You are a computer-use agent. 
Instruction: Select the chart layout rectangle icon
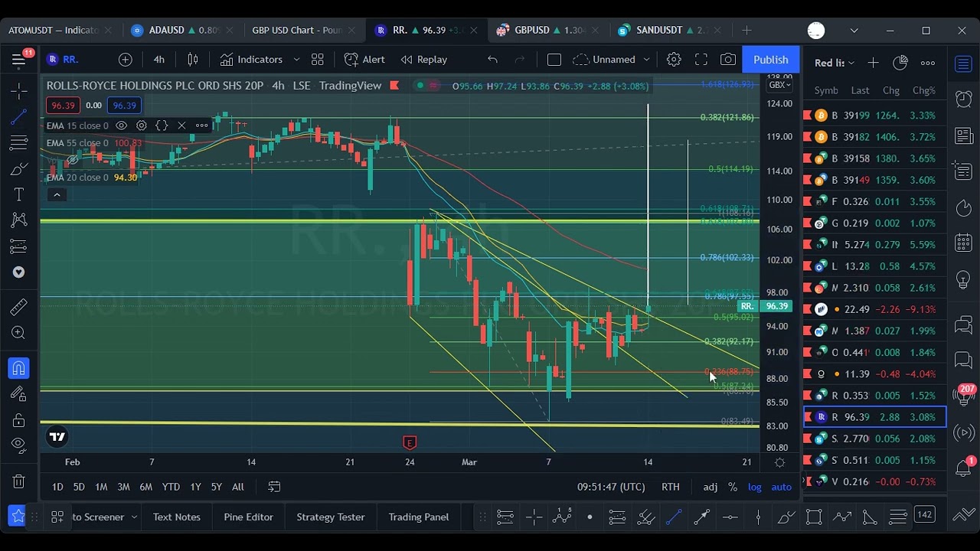[554, 59]
